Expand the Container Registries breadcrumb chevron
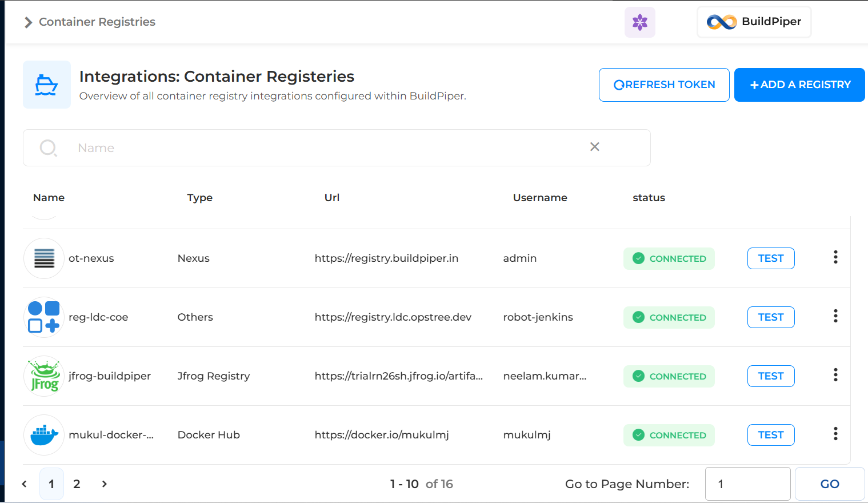 [x=28, y=22]
